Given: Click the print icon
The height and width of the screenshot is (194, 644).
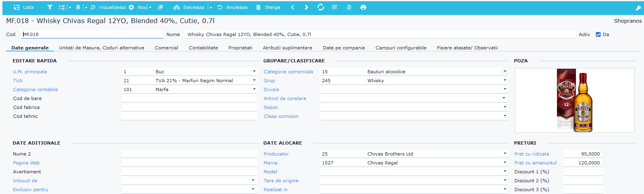Looking at the screenshot, I should [363, 7].
